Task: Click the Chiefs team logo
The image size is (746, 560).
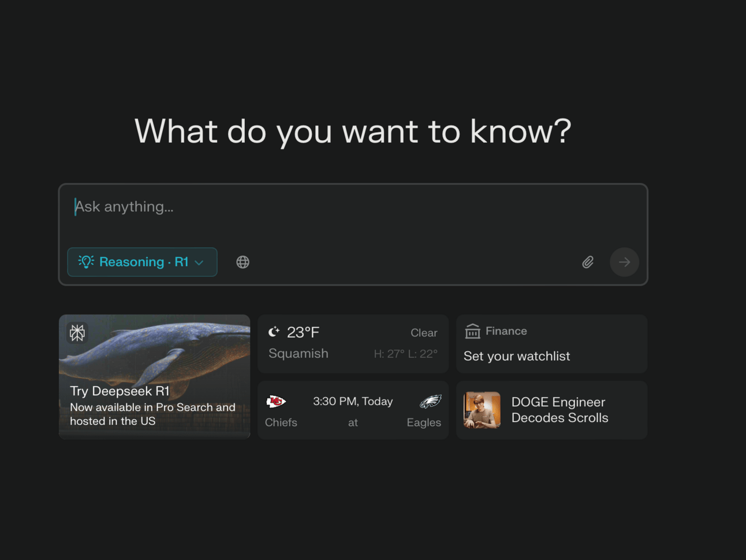Action: click(276, 401)
